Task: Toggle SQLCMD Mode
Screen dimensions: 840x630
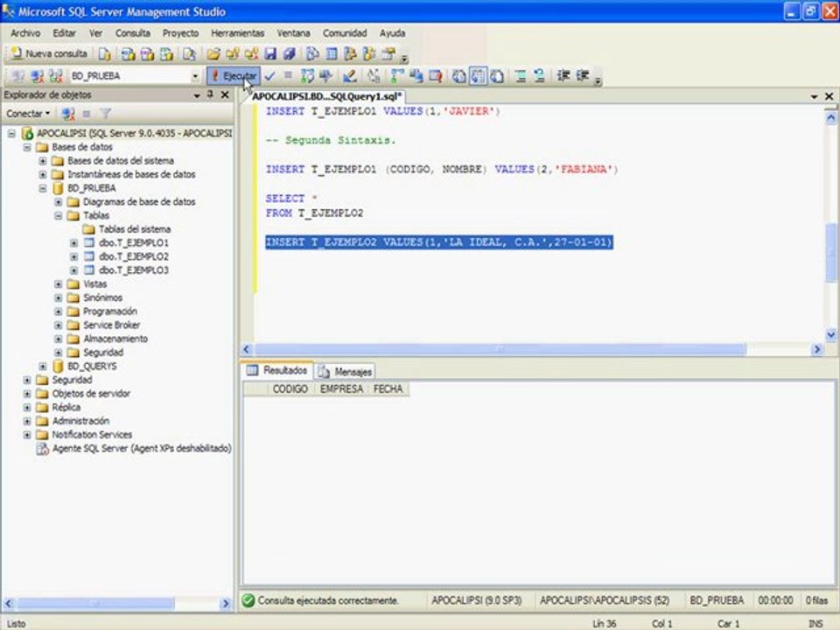Action: [x=435, y=76]
